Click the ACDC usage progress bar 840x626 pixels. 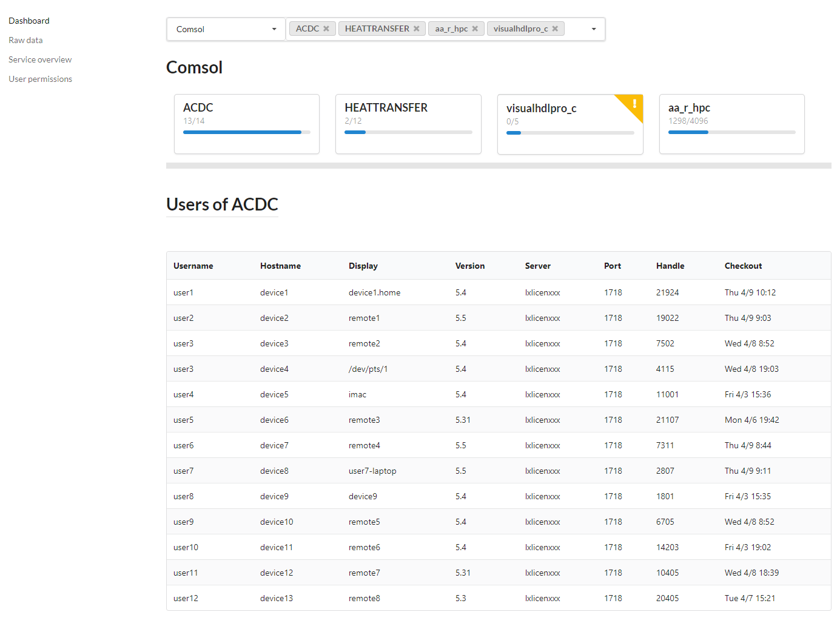(x=247, y=132)
